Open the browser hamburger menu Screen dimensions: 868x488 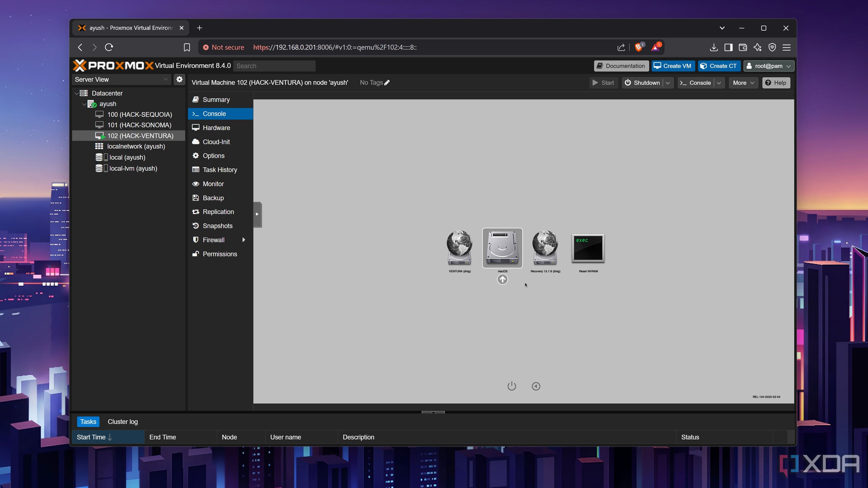tap(786, 47)
